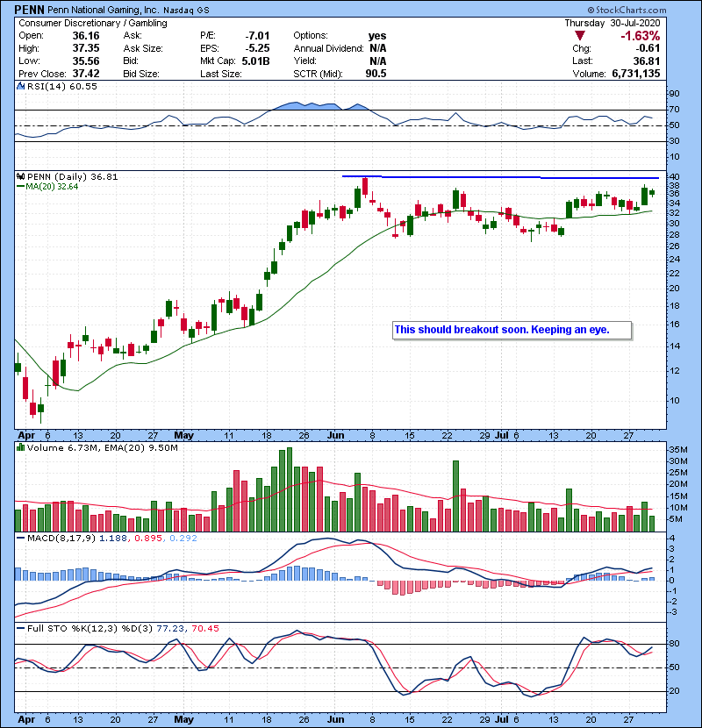Click the Prev Close value 37.42
Screen dimensions: 702x728
(86, 74)
